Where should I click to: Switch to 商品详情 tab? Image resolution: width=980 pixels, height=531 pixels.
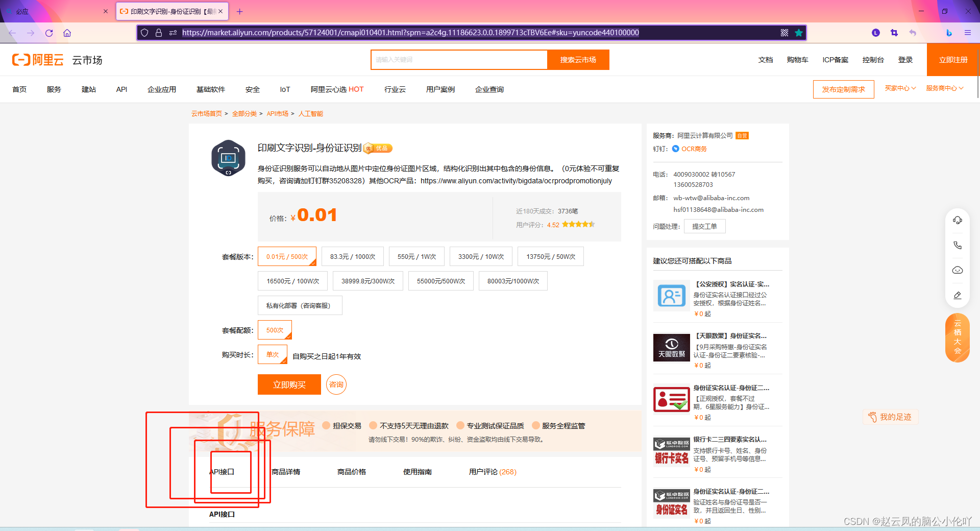[x=286, y=472]
